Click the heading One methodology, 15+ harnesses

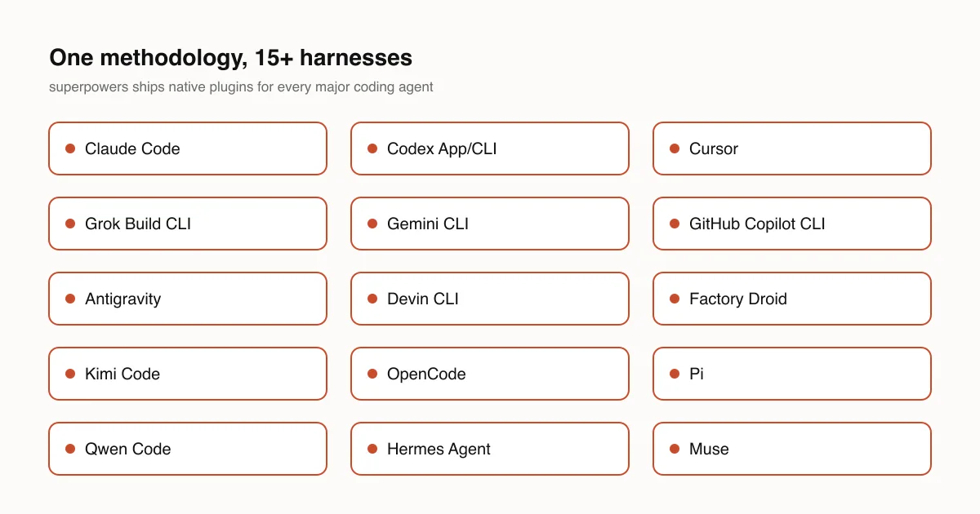230,58
